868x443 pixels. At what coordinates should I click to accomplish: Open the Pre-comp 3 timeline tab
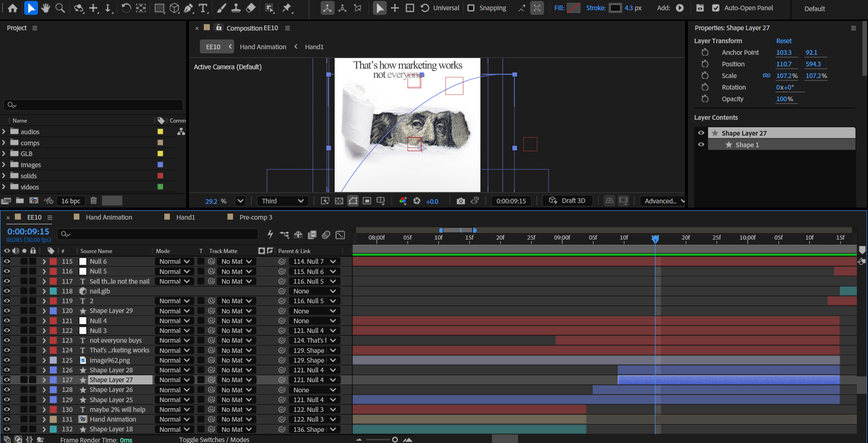pyautogui.click(x=255, y=217)
